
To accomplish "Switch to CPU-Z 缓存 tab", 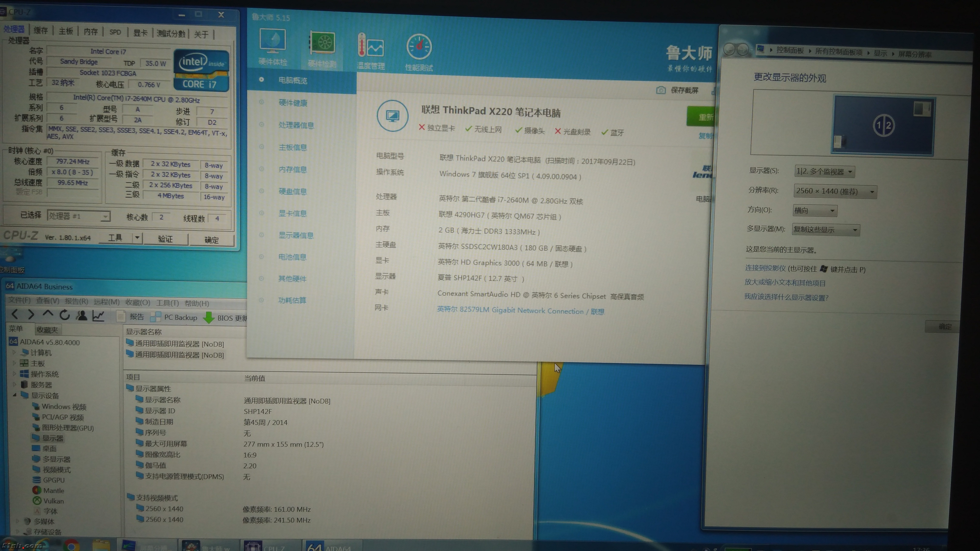I will click(x=41, y=30).
